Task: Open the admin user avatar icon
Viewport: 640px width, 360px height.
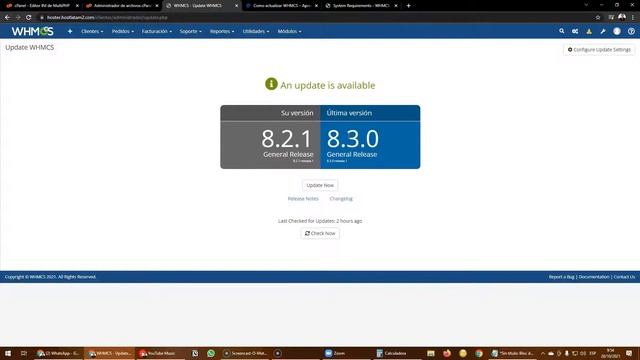Action: (x=617, y=31)
